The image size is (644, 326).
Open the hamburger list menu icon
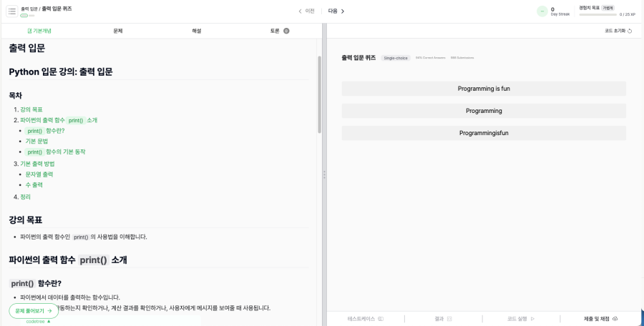pyautogui.click(x=12, y=11)
